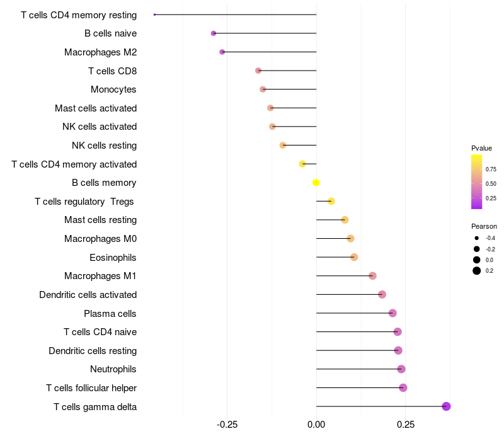Click the Pvalue legend title

coord(481,148)
